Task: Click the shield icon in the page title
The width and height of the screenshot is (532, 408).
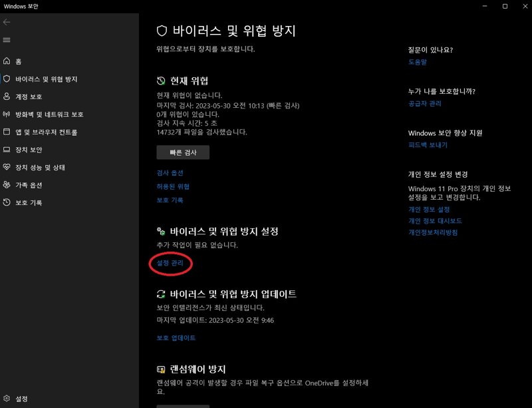Action: click(162, 31)
